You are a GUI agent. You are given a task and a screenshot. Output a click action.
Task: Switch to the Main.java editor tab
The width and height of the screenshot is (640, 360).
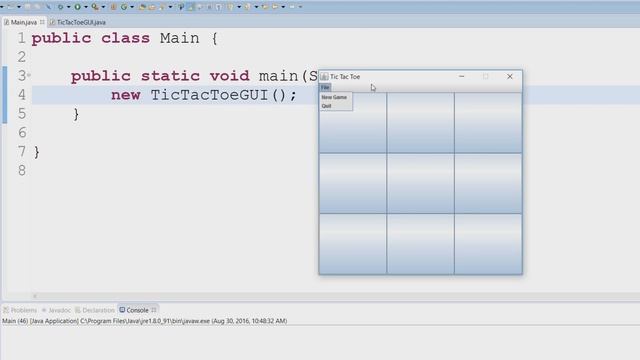click(23, 22)
